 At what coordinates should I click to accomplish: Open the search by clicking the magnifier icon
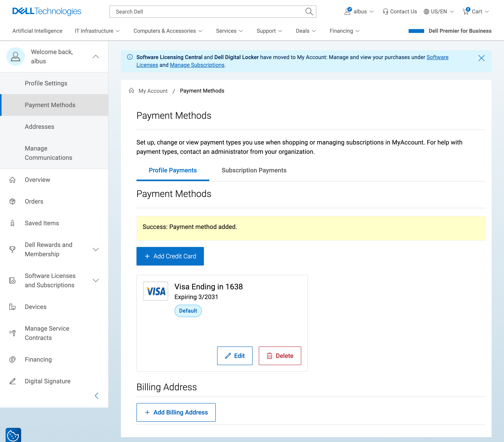pyautogui.click(x=309, y=12)
